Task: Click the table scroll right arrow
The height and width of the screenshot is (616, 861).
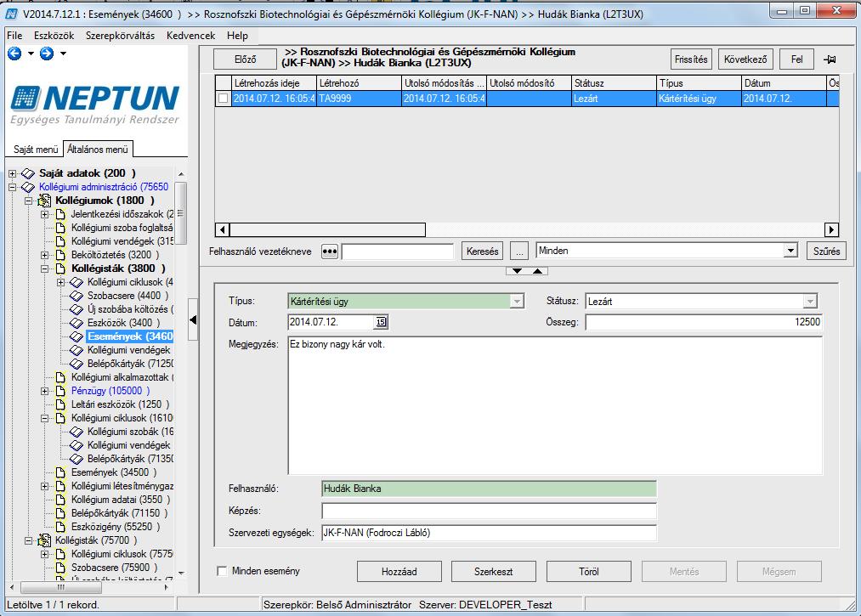Action: [x=832, y=229]
